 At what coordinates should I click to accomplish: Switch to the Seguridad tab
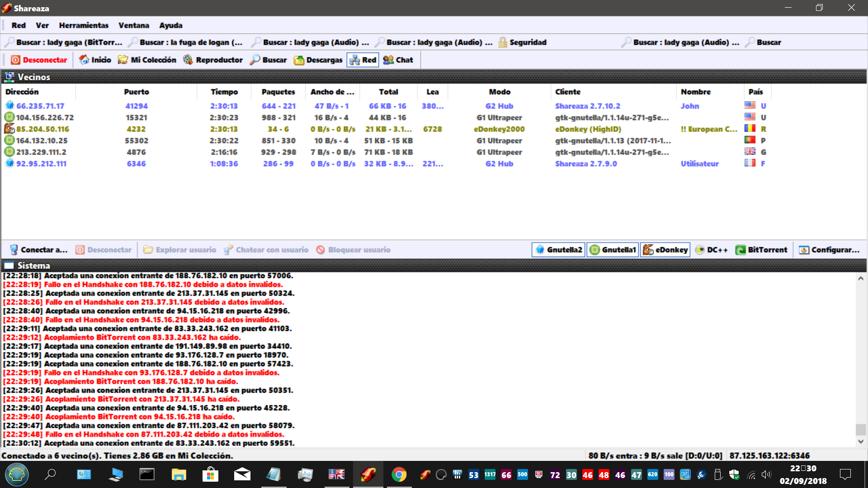point(522,42)
